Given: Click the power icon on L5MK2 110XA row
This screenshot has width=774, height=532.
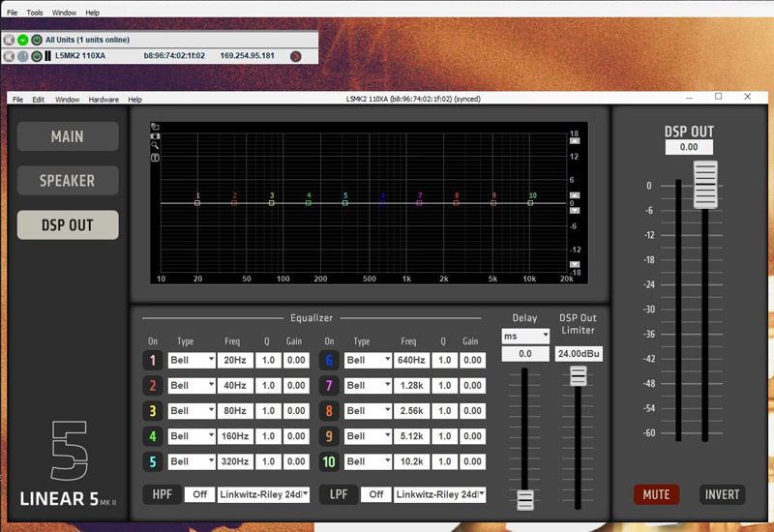Looking at the screenshot, I should (x=36, y=56).
